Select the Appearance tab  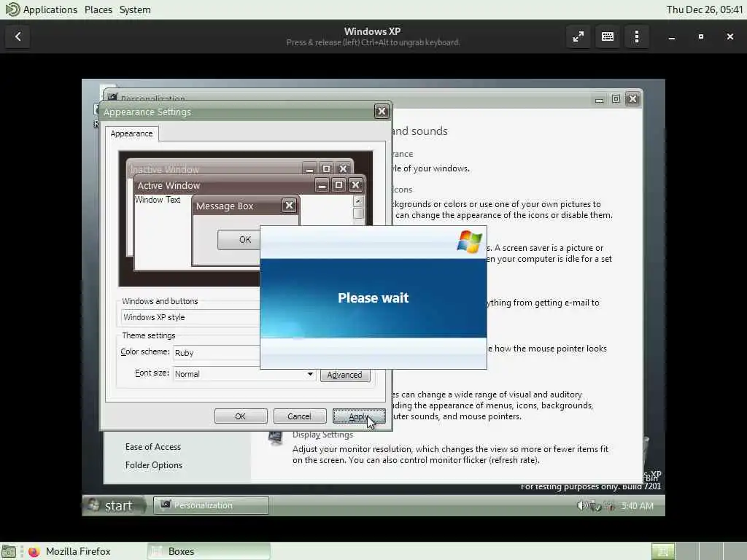(131, 134)
